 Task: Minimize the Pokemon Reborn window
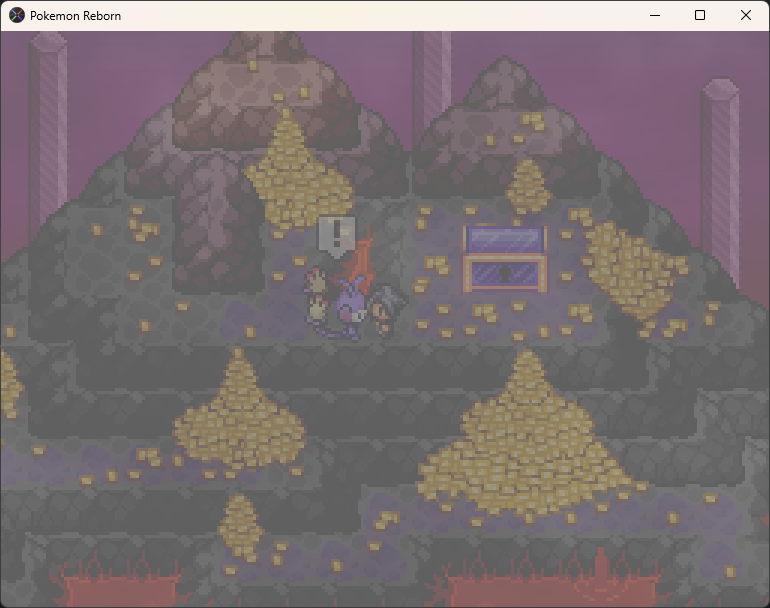click(x=655, y=15)
